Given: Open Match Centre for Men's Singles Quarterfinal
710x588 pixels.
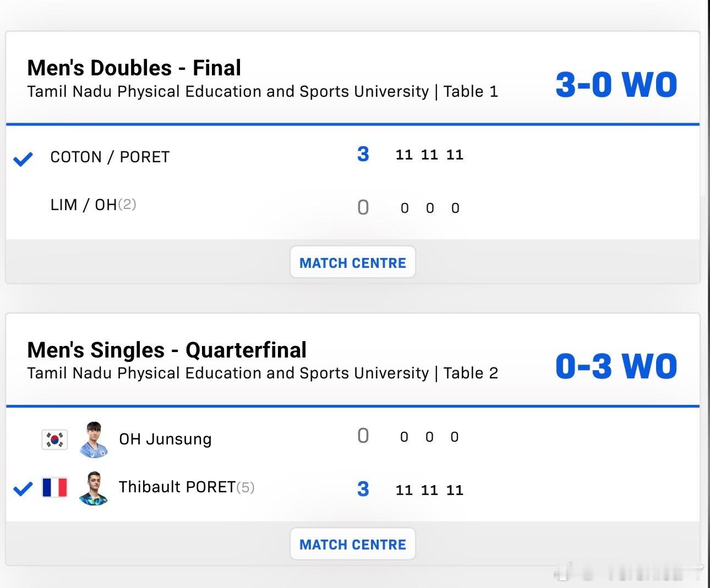Looking at the screenshot, I should click(352, 545).
